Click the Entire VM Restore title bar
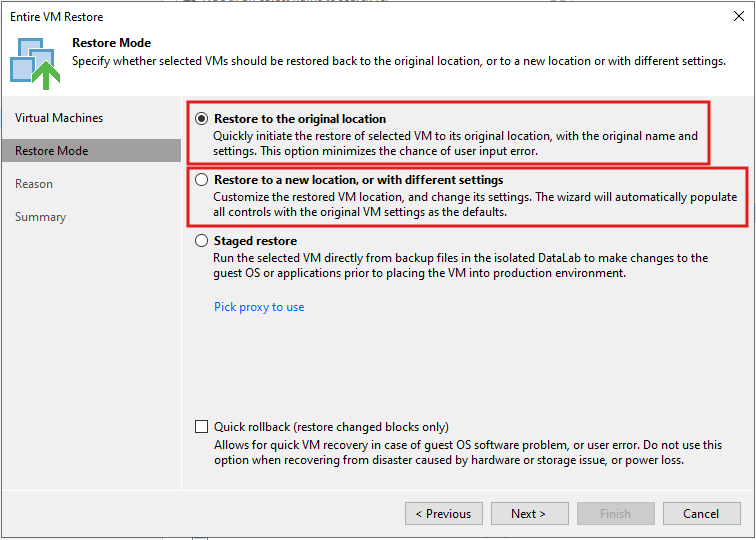This screenshot has height=540, width=756. pyautogui.click(x=366, y=16)
